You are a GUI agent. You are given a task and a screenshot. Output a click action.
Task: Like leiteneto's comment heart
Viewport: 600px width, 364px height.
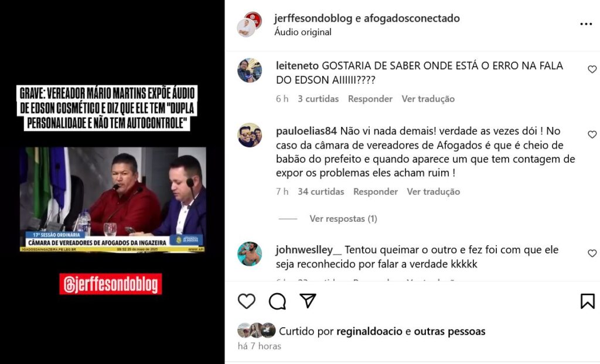pos(592,69)
